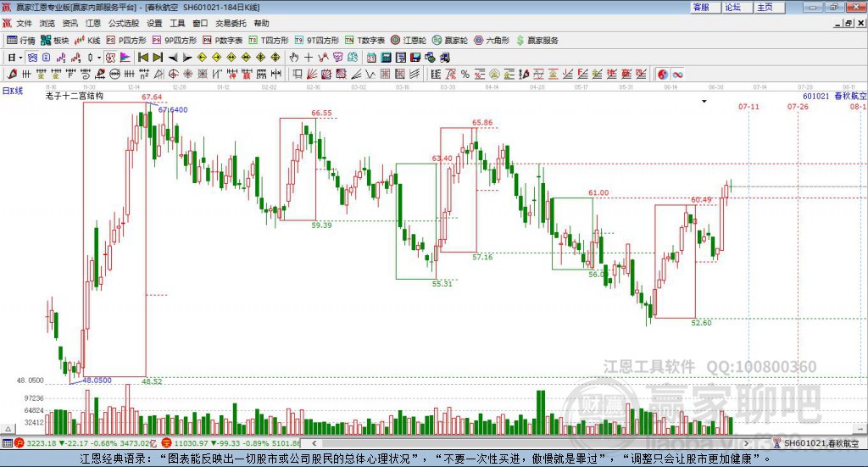Open the 窗口 menu
Image resolution: width=868 pixels, height=467 pixels.
[x=200, y=23]
